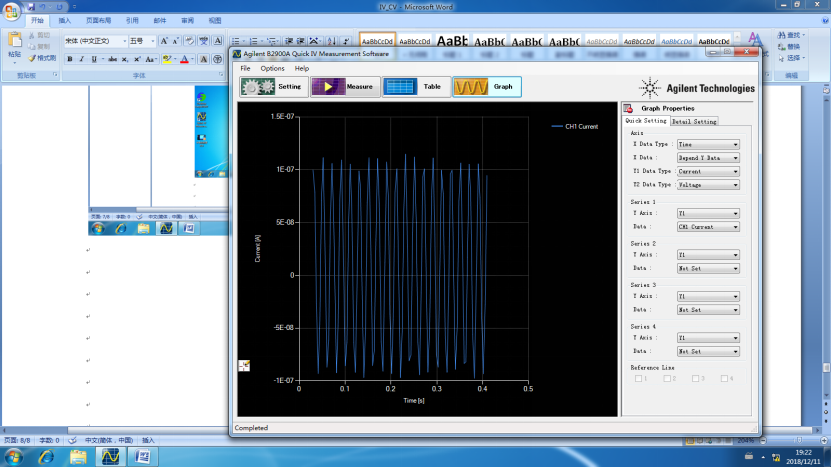Apply bold formatting in Word
Image resolution: width=831 pixels, height=468 pixels.
click(69, 59)
